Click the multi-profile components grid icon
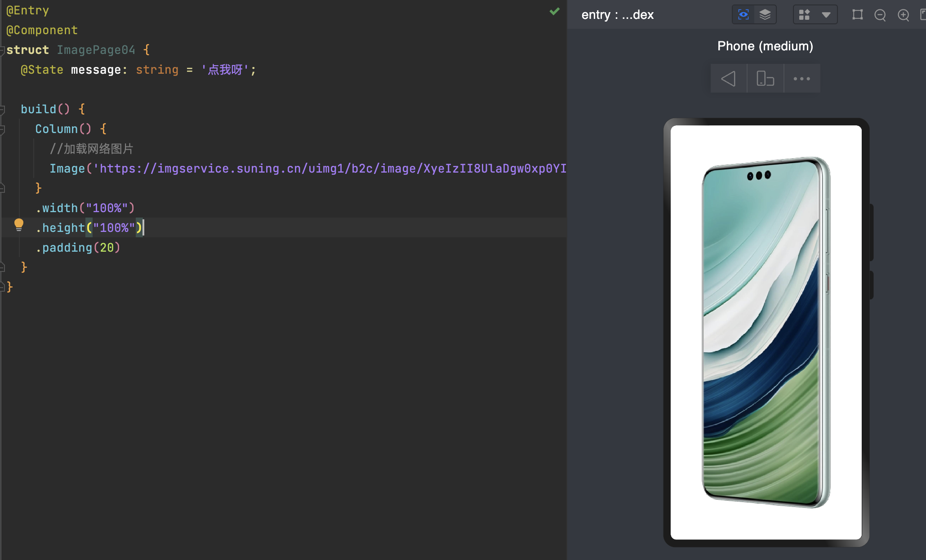 click(x=804, y=15)
